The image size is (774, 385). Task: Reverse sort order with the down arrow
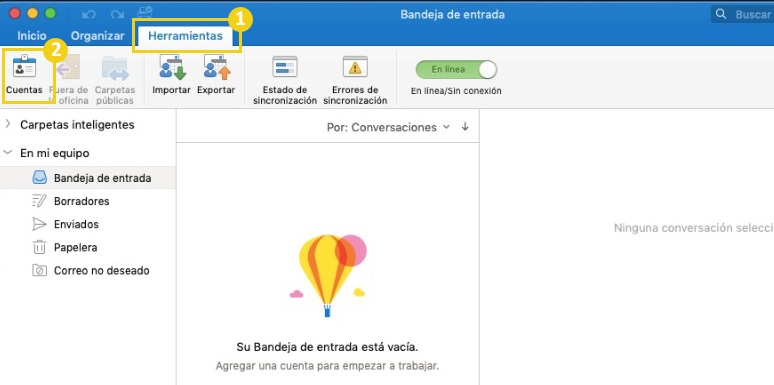[x=465, y=127]
